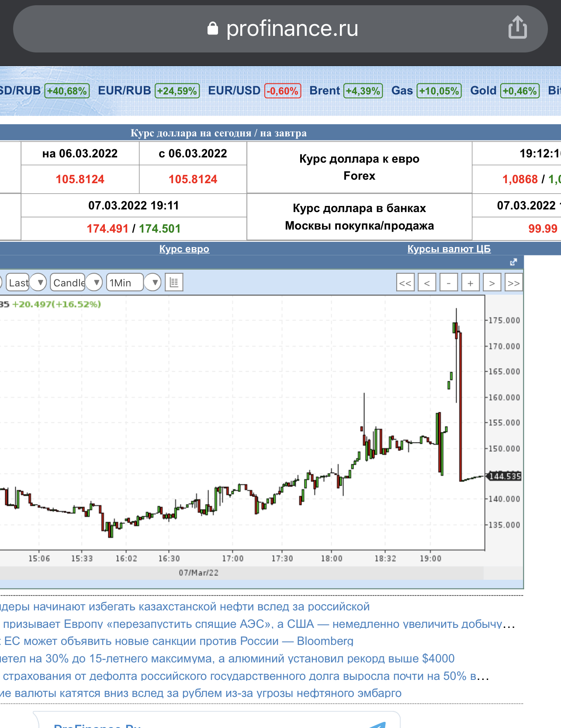Zoom out chart with minus button

pyautogui.click(x=449, y=283)
